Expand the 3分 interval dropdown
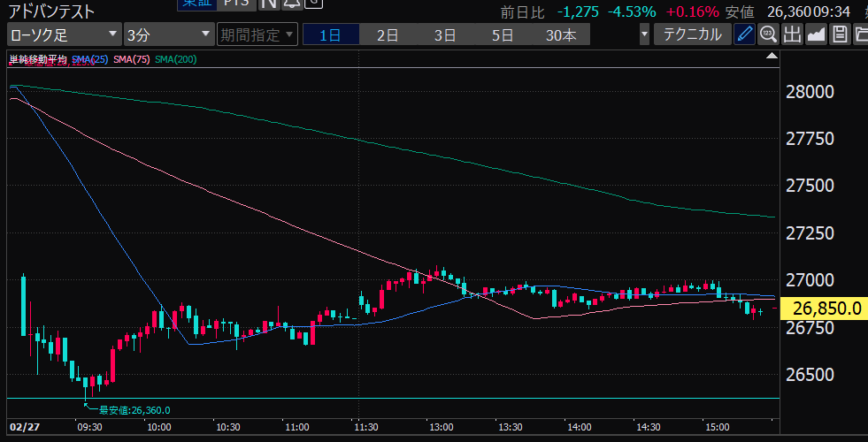The width and height of the screenshot is (868, 442). [168, 35]
